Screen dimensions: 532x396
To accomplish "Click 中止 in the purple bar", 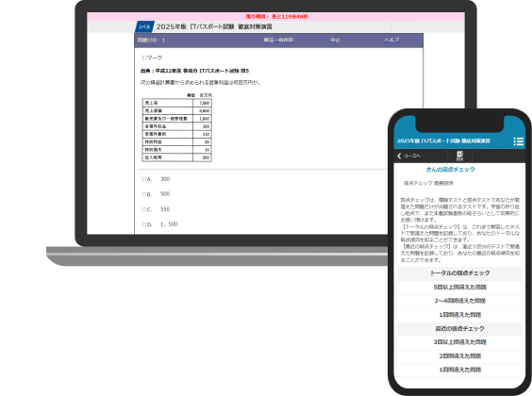I will tap(335, 40).
